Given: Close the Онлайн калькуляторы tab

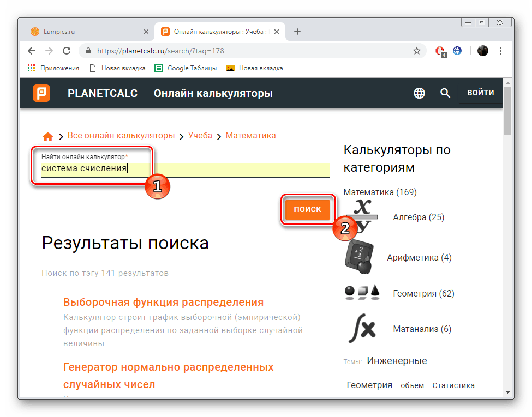Looking at the screenshot, I should pyautogui.click(x=277, y=32).
